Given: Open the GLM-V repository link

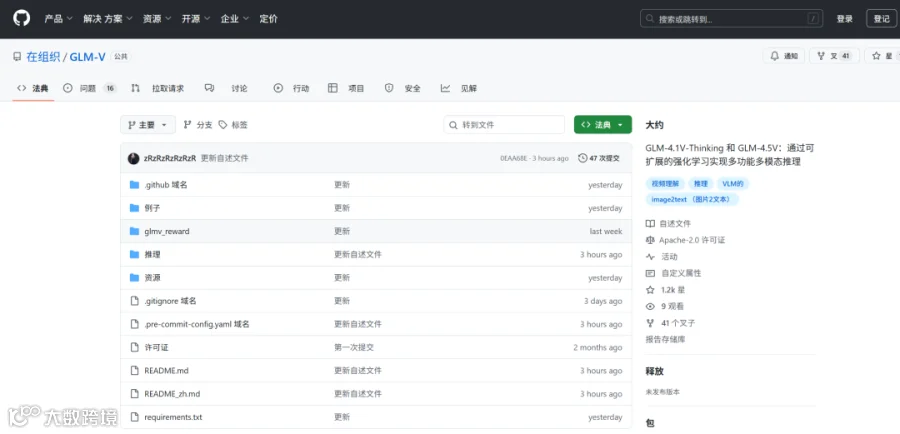Looking at the screenshot, I should 88,57.
